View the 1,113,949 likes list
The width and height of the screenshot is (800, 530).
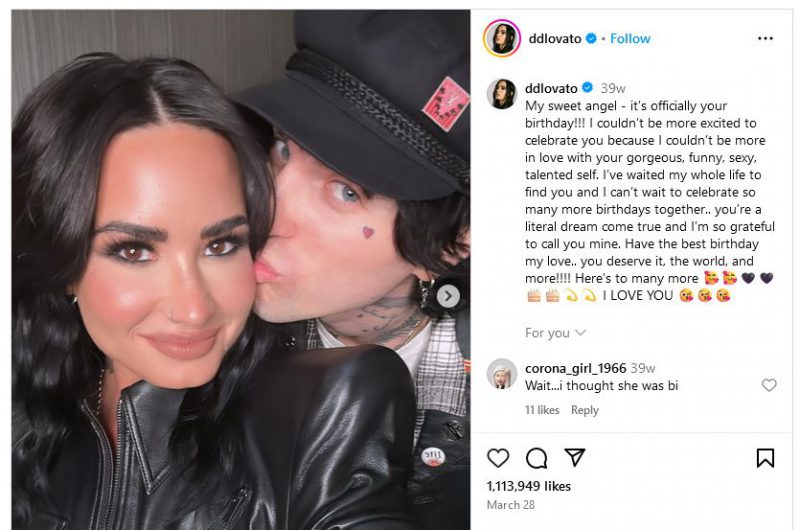tap(529, 486)
